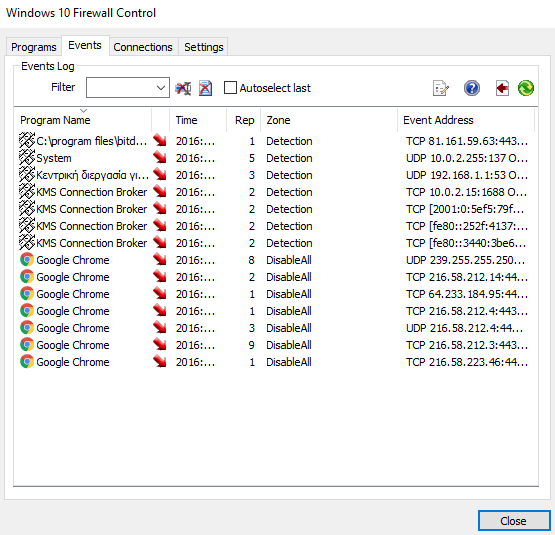Click the icon of the System row

point(27,158)
